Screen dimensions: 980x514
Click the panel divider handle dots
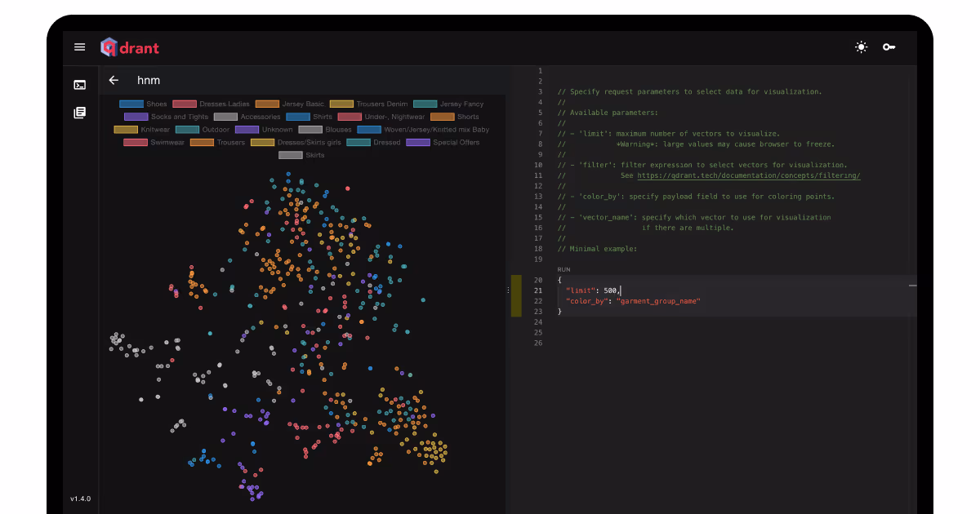click(508, 290)
